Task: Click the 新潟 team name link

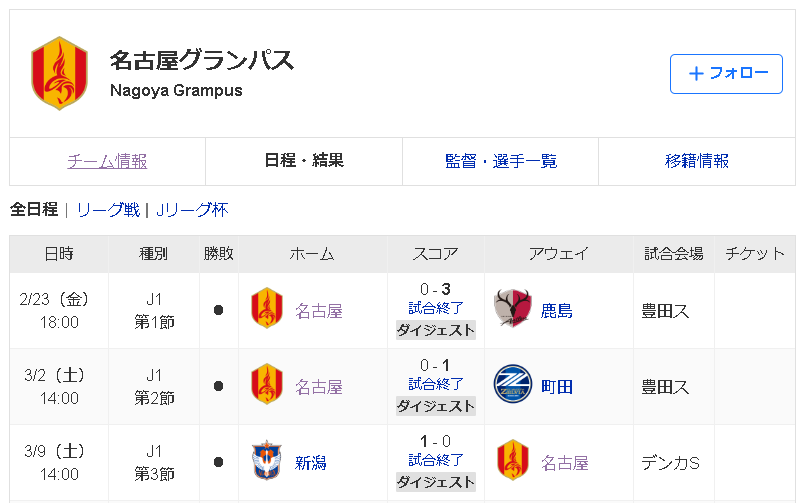Action: 311,463
